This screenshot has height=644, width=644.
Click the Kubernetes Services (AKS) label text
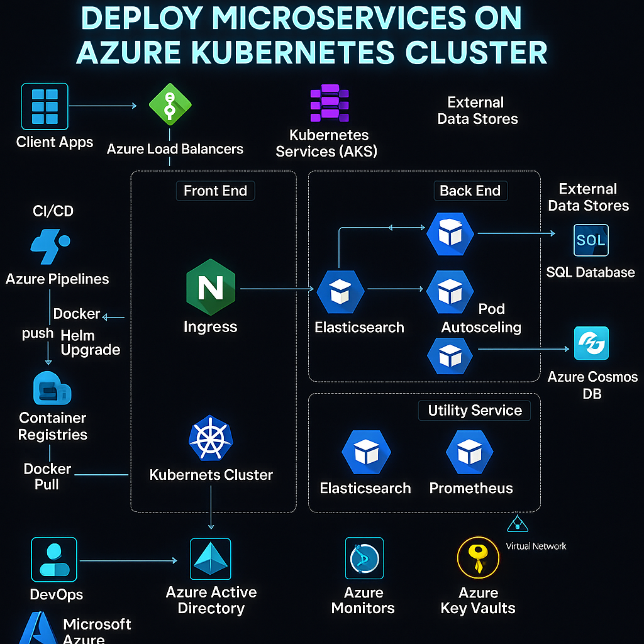[326, 143]
